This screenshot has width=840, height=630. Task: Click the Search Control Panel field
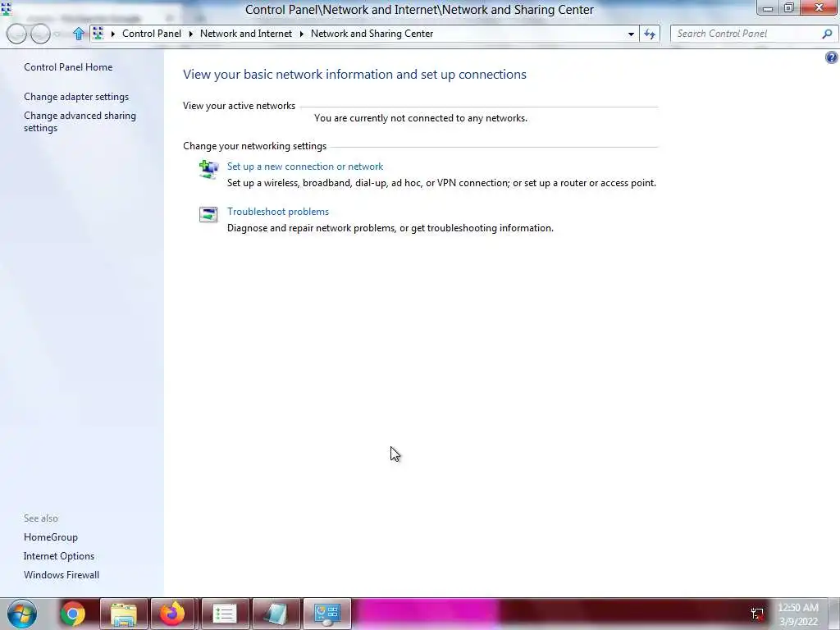(747, 34)
